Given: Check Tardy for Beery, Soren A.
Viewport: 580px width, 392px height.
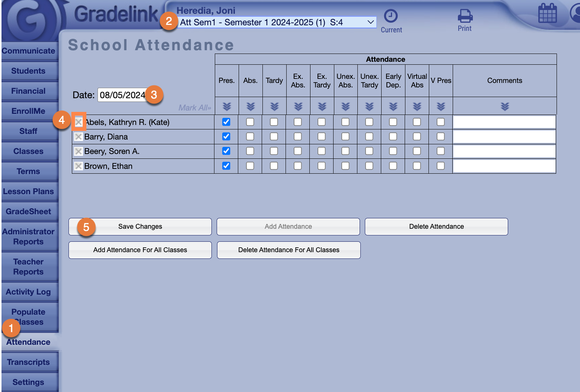Looking at the screenshot, I should point(274,151).
